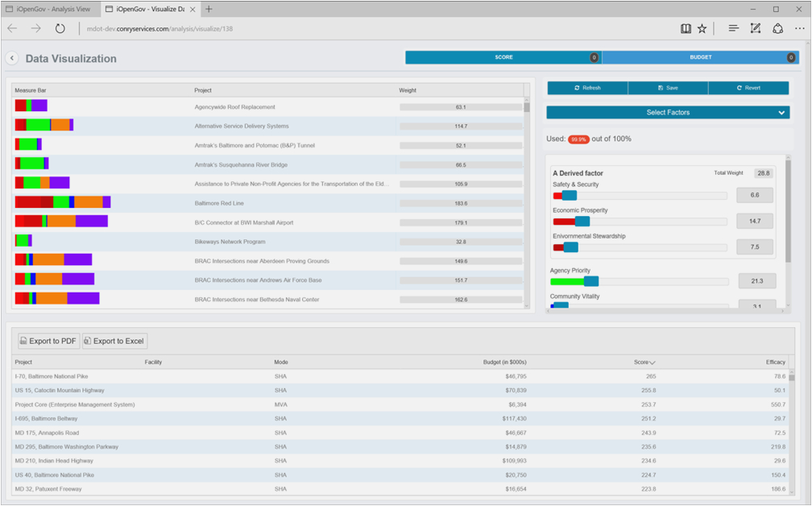Image resolution: width=812 pixels, height=506 pixels.
Task: Click the project list vertical scrollbar
Action: click(x=527, y=203)
